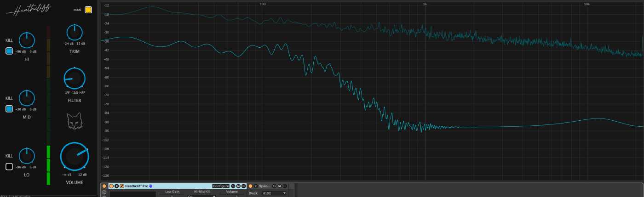644x197 pixels.
Task: Toggle the HI band kill switch
Action: (9, 51)
